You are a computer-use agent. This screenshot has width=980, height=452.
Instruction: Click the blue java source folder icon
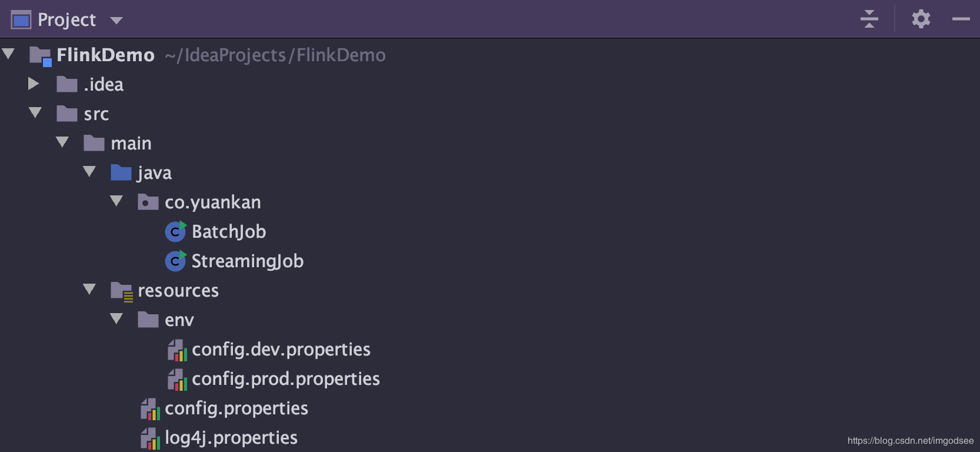click(121, 172)
